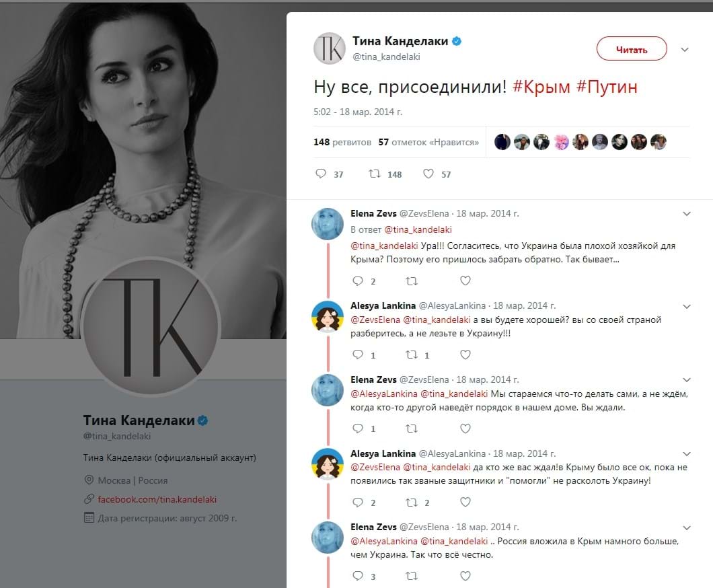Viewport: 713px width, 588px height.
Task: Click the reply icon under the main tweet
Action: 321,174
